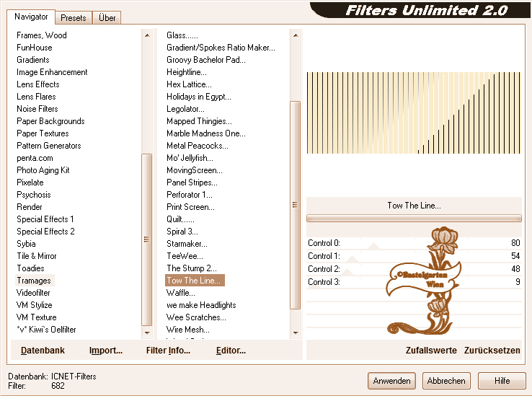Click down arrow of category list scrollbar

click(147, 333)
